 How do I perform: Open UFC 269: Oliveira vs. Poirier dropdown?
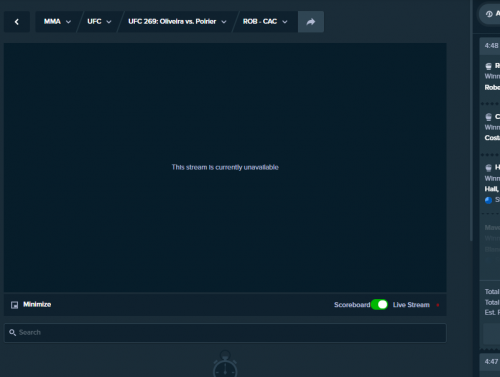(x=177, y=22)
